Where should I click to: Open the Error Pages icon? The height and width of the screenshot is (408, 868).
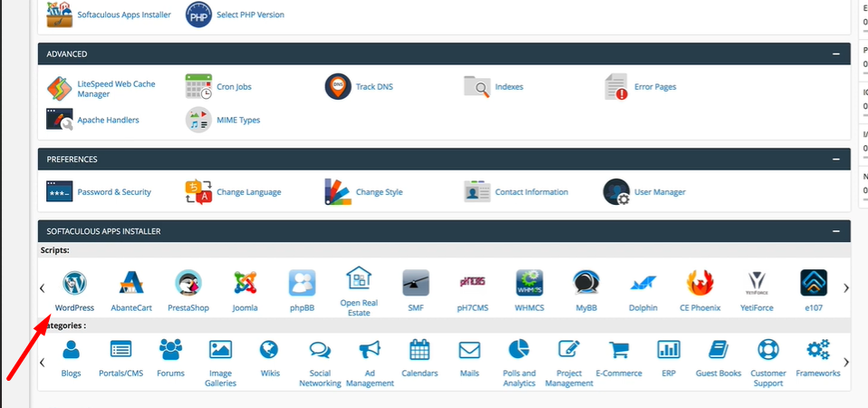[616, 87]
